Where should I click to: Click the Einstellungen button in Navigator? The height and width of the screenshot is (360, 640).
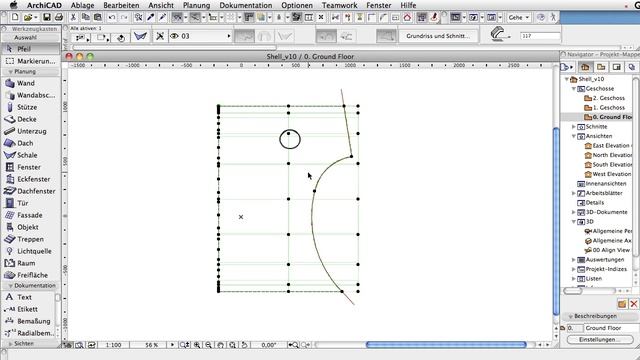pyautogui.click(x=600, y=340)
